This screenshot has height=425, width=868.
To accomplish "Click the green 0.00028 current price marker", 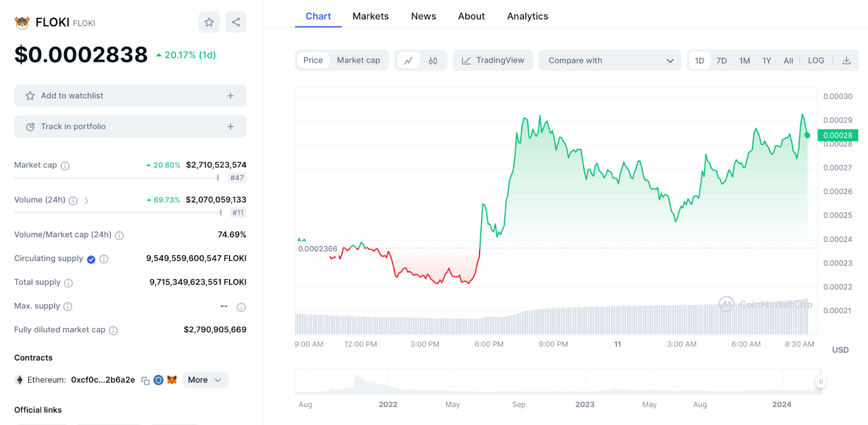I will (x=838, y=136).
